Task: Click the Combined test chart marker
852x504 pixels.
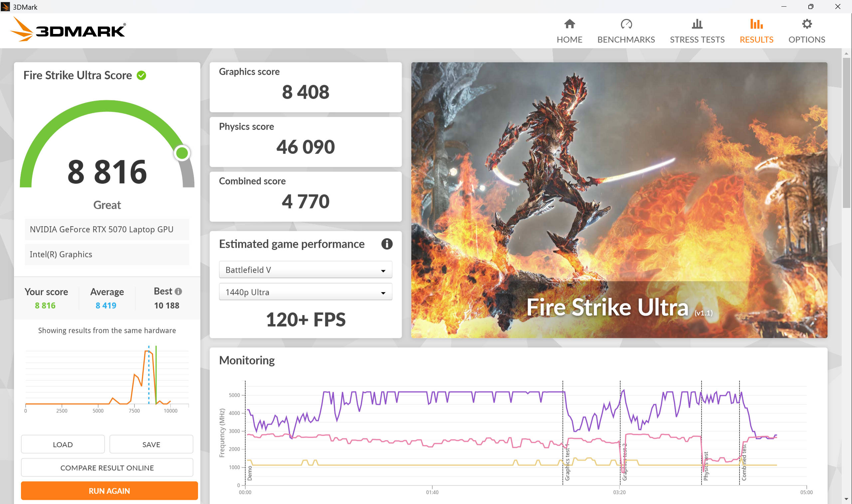Action: pyautogui.click(x=744, y=462)
